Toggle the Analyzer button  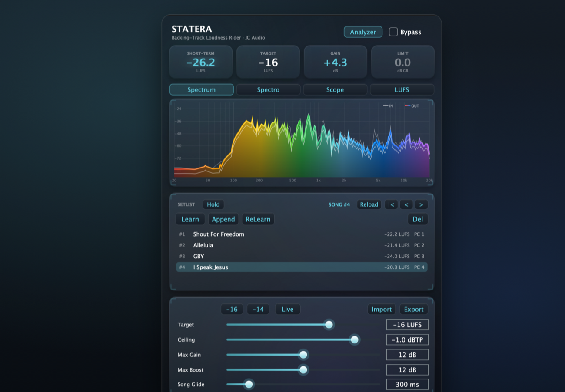click(x=363, y=32)
